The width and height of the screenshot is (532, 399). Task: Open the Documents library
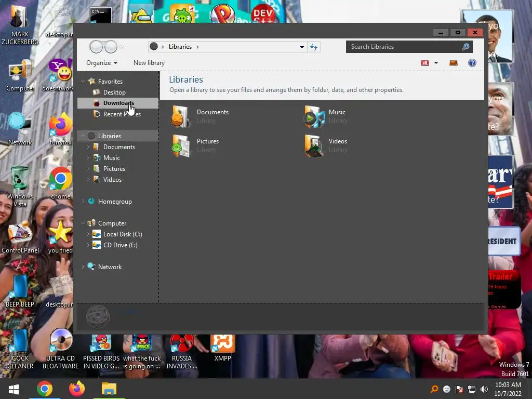tap(200, 116)
